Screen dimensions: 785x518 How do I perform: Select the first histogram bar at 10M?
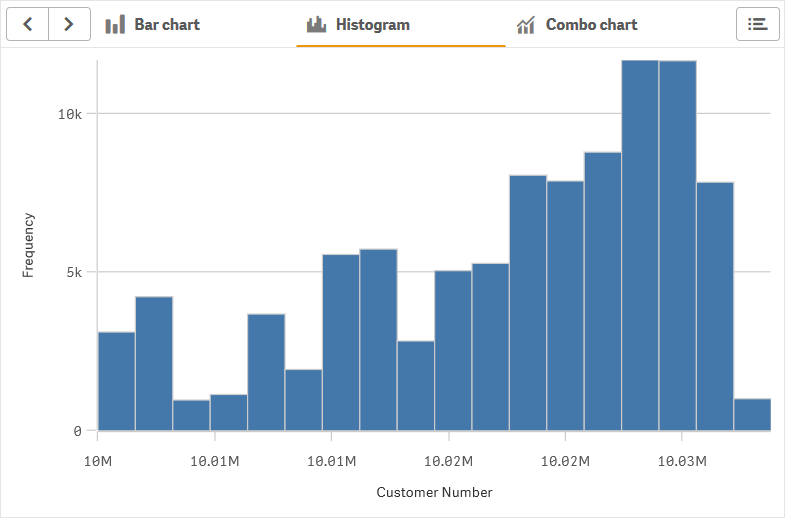116,381
